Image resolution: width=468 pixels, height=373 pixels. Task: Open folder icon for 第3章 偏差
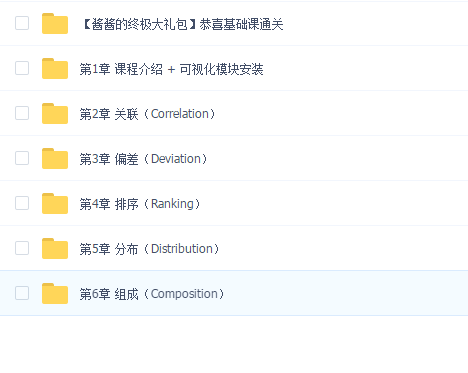click(x=55, y=159)
